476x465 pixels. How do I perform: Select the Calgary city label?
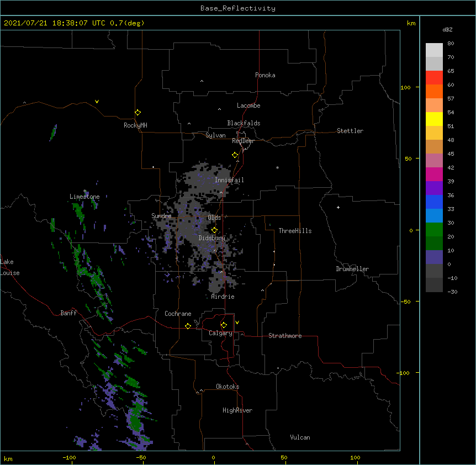pos(220,333)
